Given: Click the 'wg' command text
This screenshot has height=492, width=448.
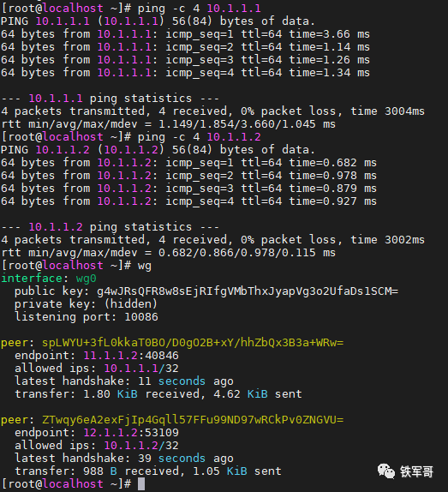Looking at the screenshot, I should click(145, 266).
